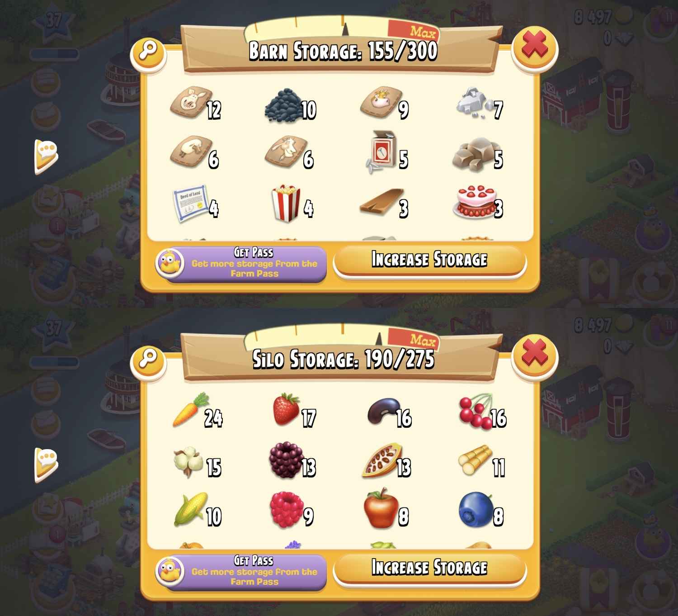Screen dimensions: 678x616
Task: Close the Barn Storage window
Action: (x=535, y=47)
